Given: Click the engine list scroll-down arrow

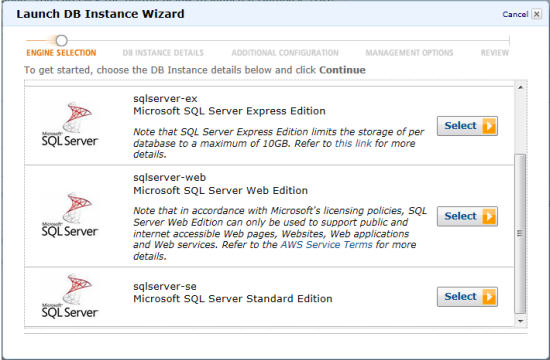Looking at the screenshot, I should pyautogui.click(x=521, y=321).
